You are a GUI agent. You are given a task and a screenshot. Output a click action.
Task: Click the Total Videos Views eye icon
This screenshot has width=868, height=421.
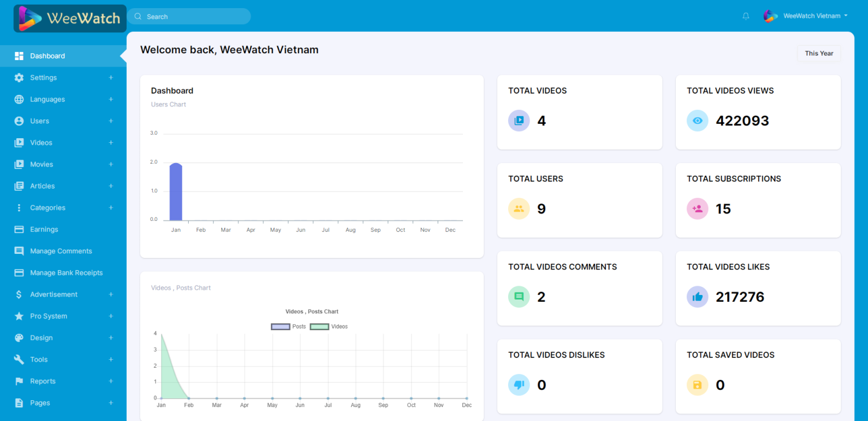[697, 121]
